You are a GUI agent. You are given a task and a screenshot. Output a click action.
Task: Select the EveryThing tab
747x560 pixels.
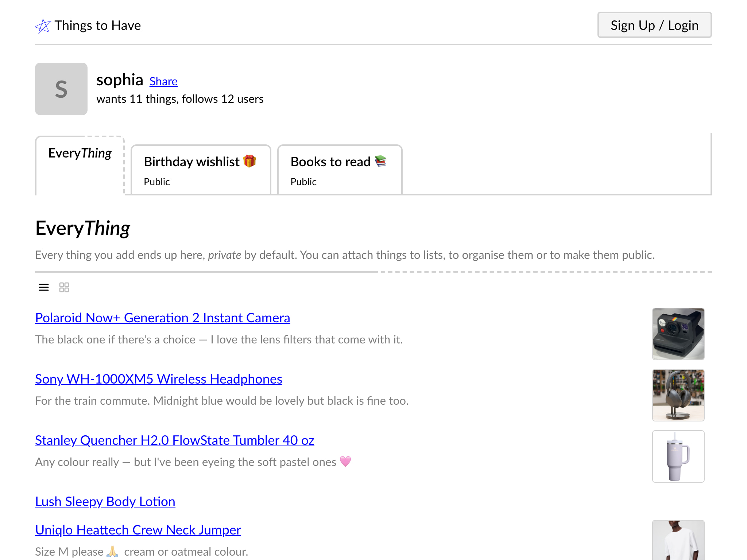80,166
